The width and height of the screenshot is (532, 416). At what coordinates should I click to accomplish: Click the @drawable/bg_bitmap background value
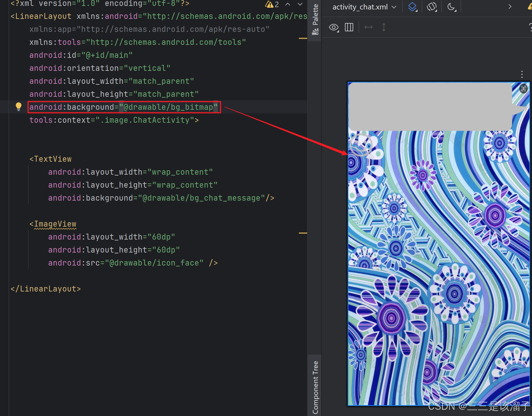[x=168, y=107]
